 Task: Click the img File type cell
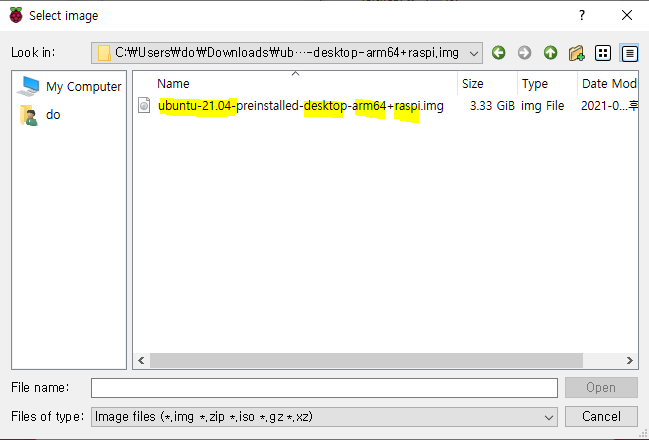tap(542, 106)
